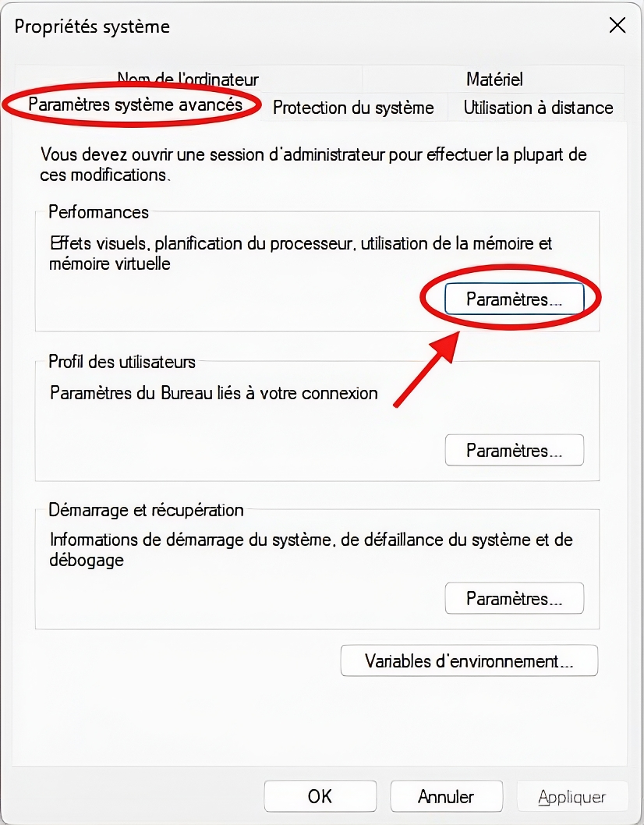The image size is (644, 825).
Task: Open Performances Paramètres button
Action: [x=514, y=299]
